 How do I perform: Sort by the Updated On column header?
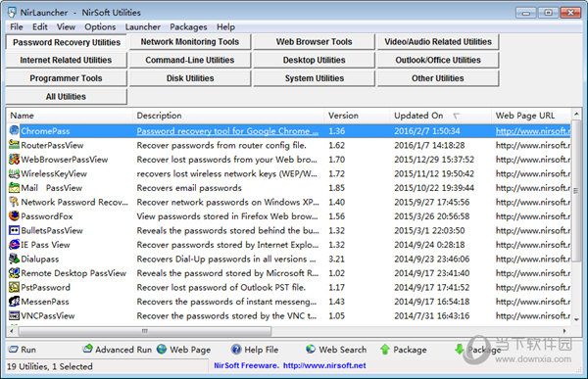(441, 116)
